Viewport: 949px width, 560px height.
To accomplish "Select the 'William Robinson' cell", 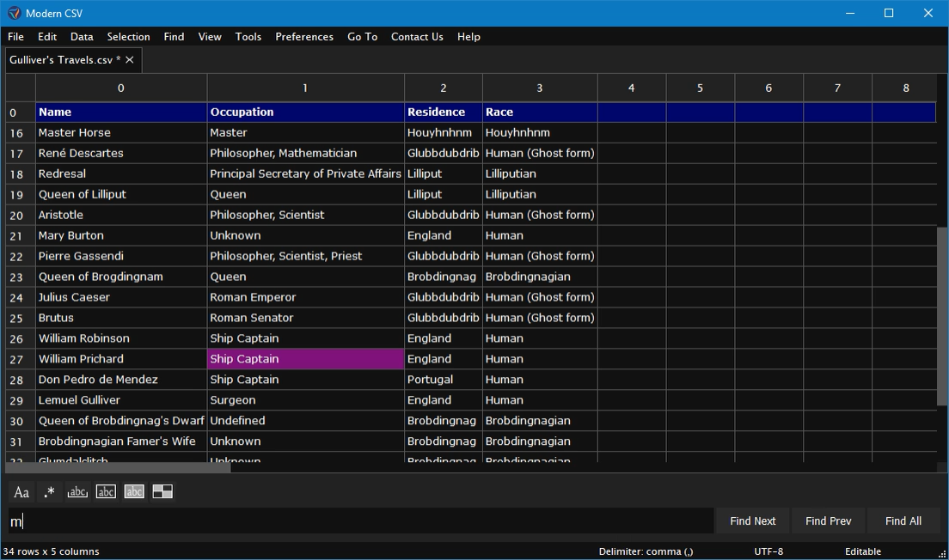I will pos(121,338).
